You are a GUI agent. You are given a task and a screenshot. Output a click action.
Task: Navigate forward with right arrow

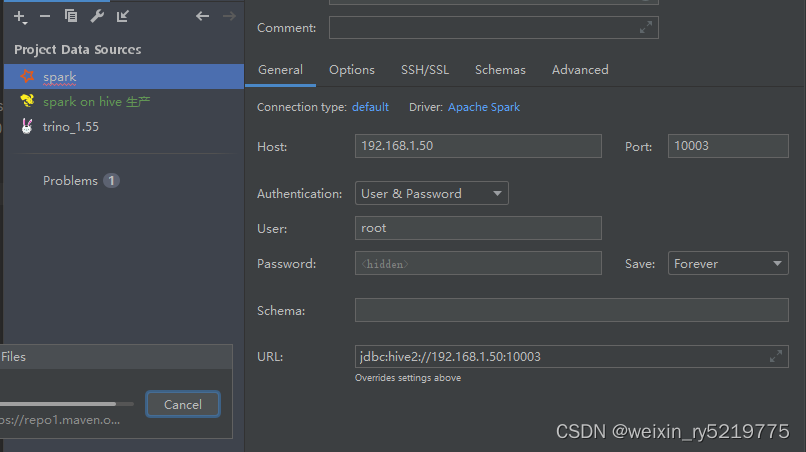coord(229,16)
